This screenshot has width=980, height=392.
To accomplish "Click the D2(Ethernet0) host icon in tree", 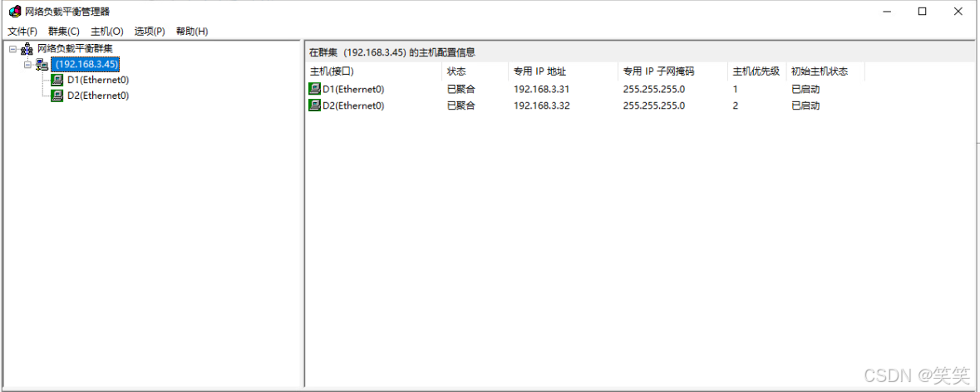I will pos(57,96).
